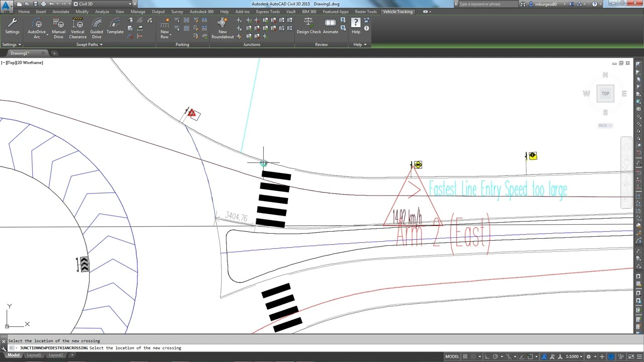Toggle ortho mode in status bar

(x=488, y=356)
